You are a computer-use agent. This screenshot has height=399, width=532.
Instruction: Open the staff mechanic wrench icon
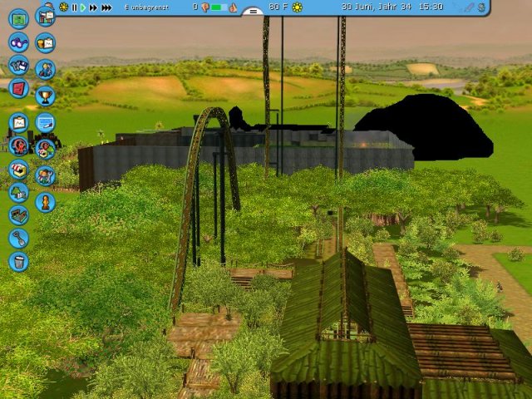pyautogui.click(x=46, y=176)
